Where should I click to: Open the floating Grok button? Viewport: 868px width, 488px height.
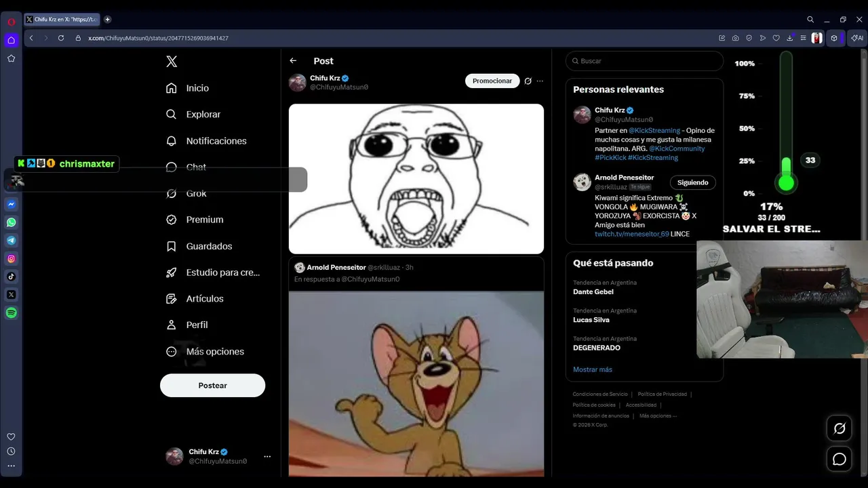(840, 428)
